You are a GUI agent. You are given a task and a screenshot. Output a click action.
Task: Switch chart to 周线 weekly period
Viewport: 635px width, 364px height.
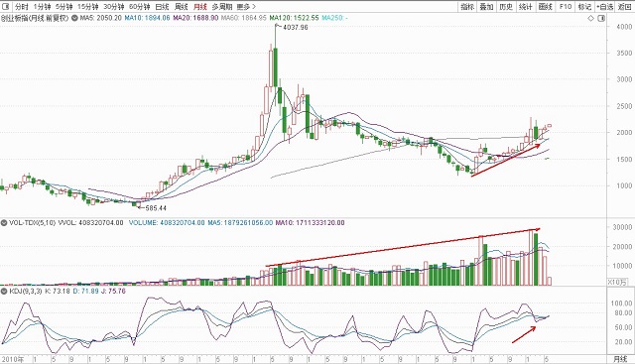pos(181,7)
